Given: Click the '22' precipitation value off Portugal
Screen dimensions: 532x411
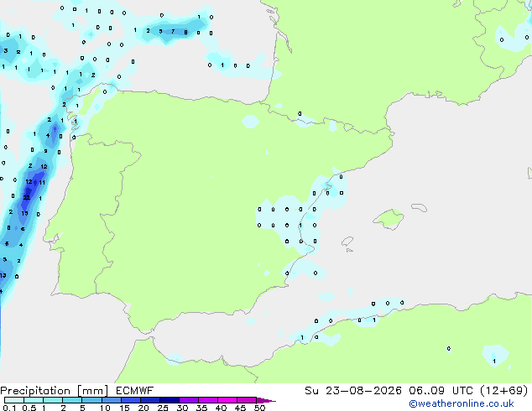Looking at the screenshot, I should click(x=27, y=197).
